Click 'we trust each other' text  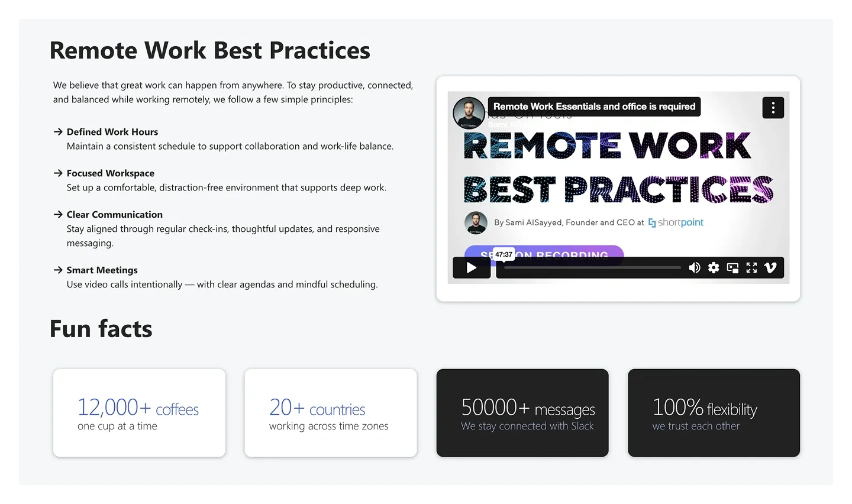(696, 426)
